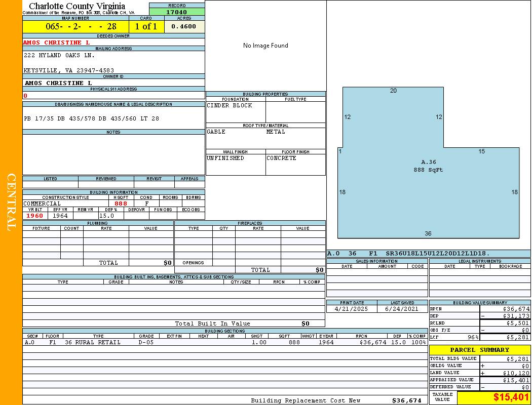
Task: Click the '1 of 1' card indicator
Action: click(146, 27)
